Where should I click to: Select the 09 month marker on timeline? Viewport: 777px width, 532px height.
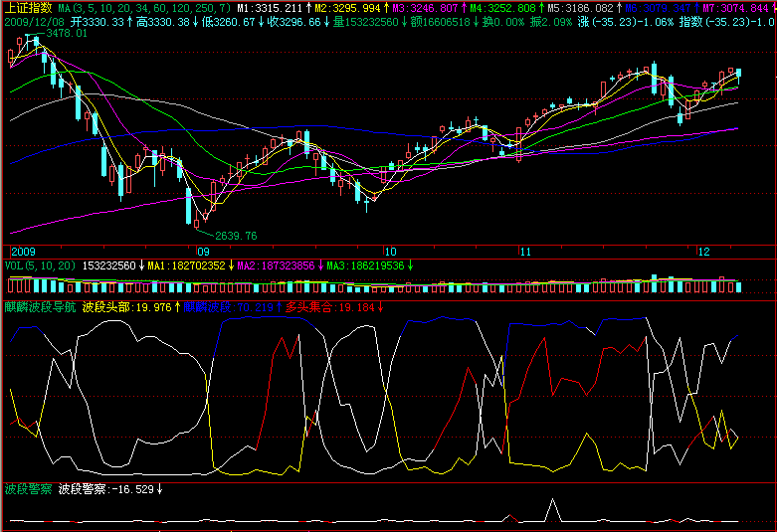click(203, 252)
